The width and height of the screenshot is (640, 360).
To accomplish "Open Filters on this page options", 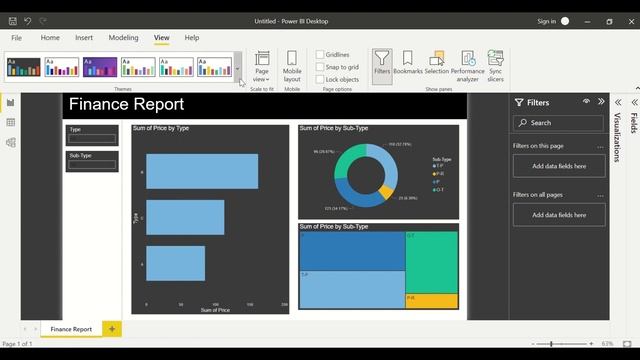I will pos(600,147).
